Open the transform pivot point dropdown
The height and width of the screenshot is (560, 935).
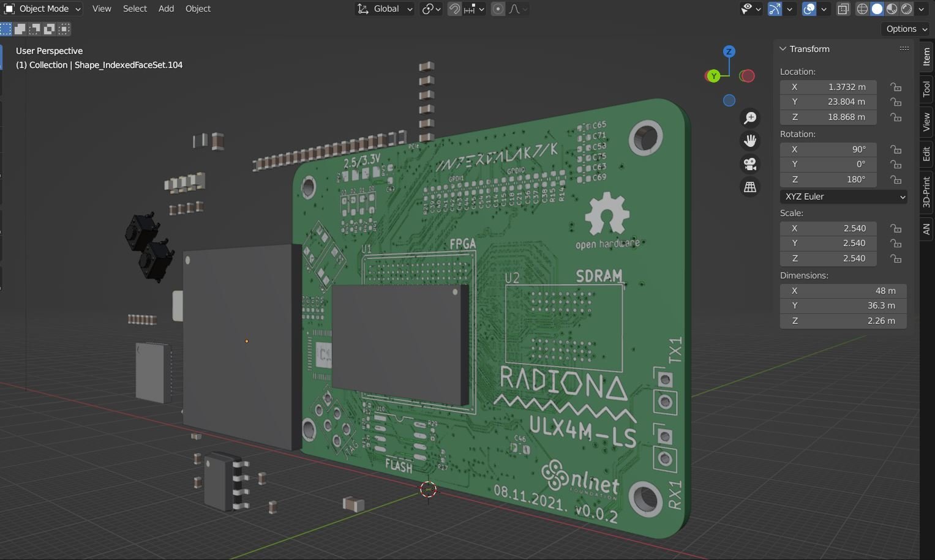click(431, 9)
